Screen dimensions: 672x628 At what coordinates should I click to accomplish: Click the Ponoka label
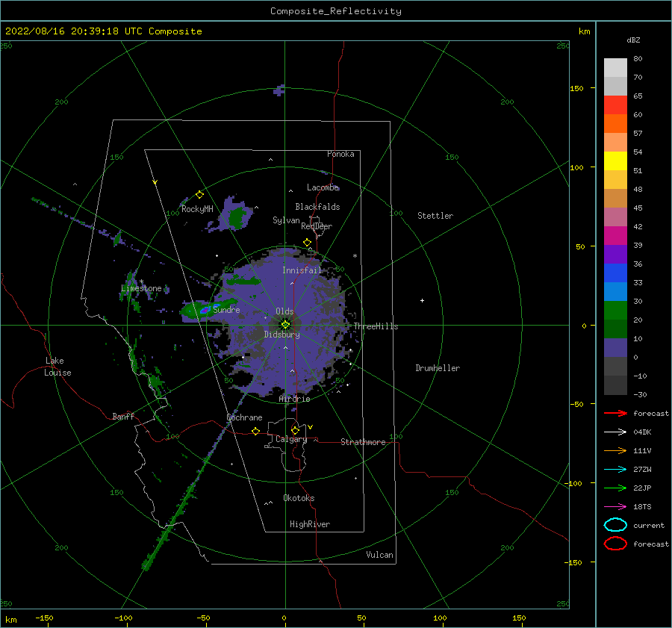pos(340,154)
